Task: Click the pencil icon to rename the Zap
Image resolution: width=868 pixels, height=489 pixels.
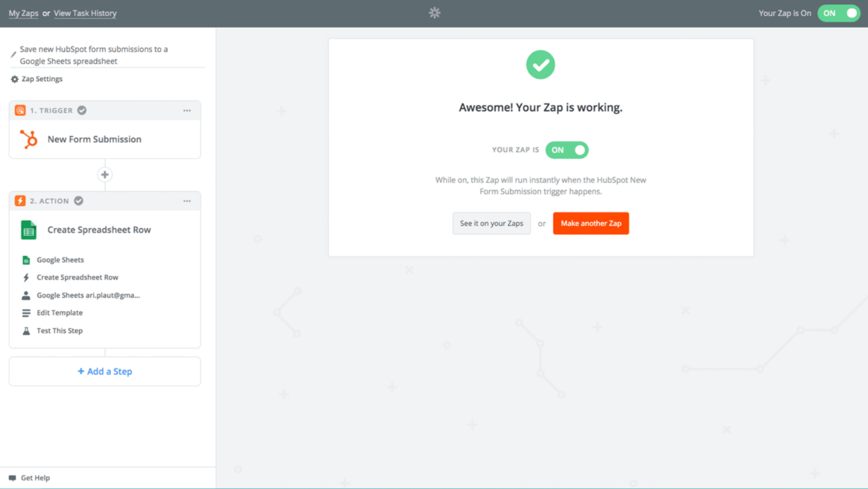Action: (14, 55)
